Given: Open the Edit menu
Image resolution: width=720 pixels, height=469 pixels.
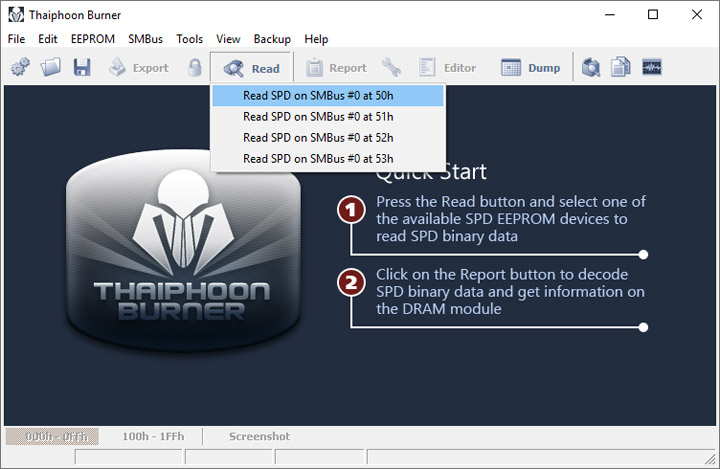Looking at the screenshot, I should [48, 39].
